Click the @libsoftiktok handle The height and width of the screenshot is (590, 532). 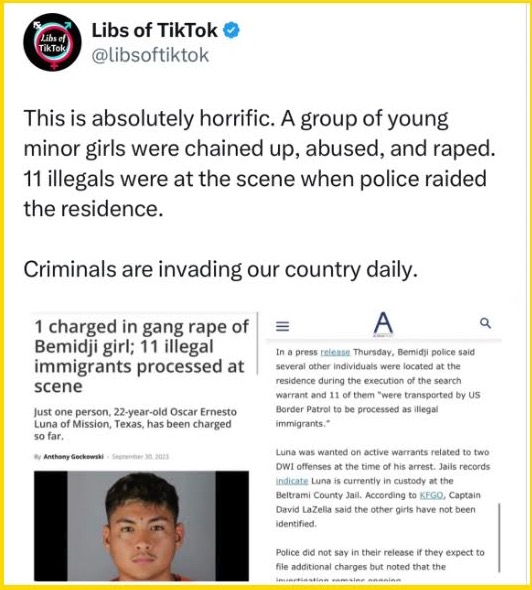(150, 55)
